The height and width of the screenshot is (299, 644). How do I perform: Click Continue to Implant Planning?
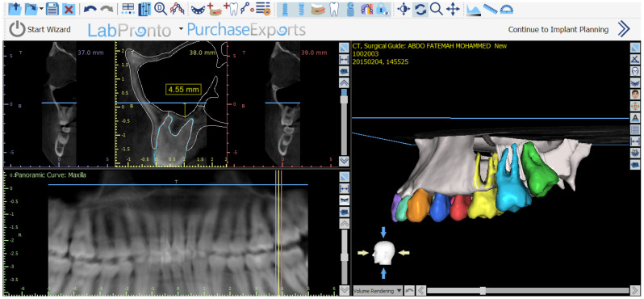[x=558, y=29]
